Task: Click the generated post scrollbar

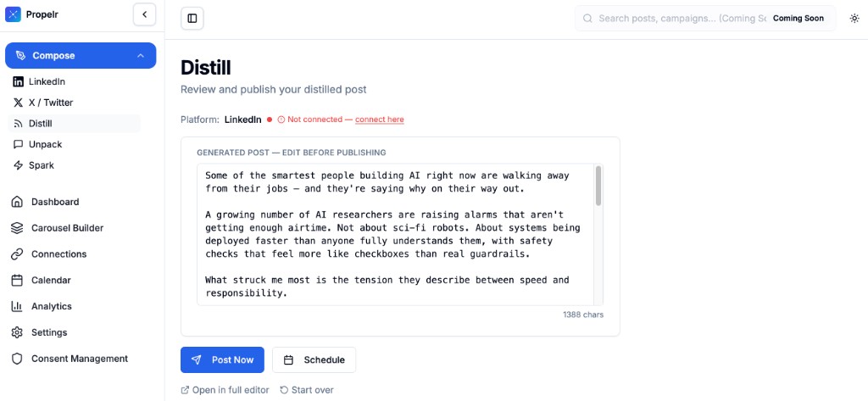Action: (598, 187)
